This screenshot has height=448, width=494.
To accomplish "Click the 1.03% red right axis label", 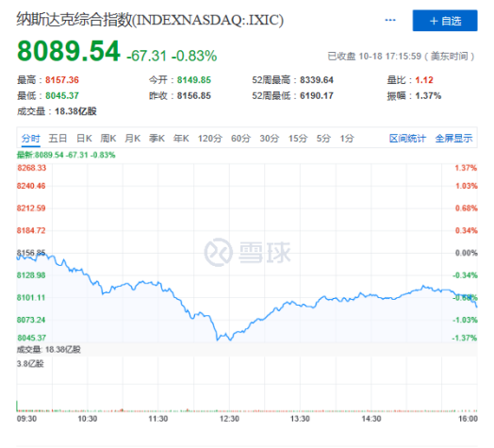I will point(467,186).
